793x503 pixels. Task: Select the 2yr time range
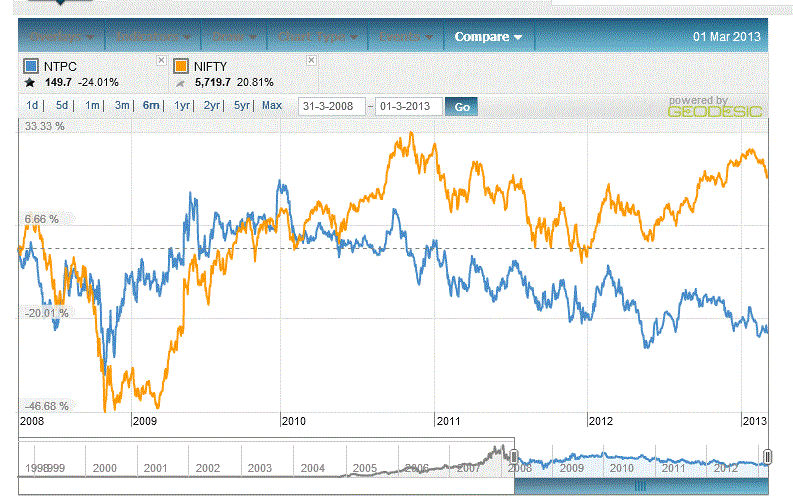pyautogui.click(x=211, y=105)
